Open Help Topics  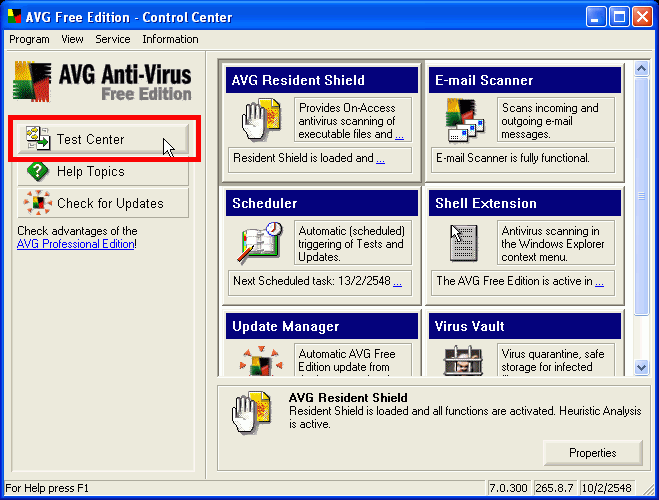click(103, 171)
